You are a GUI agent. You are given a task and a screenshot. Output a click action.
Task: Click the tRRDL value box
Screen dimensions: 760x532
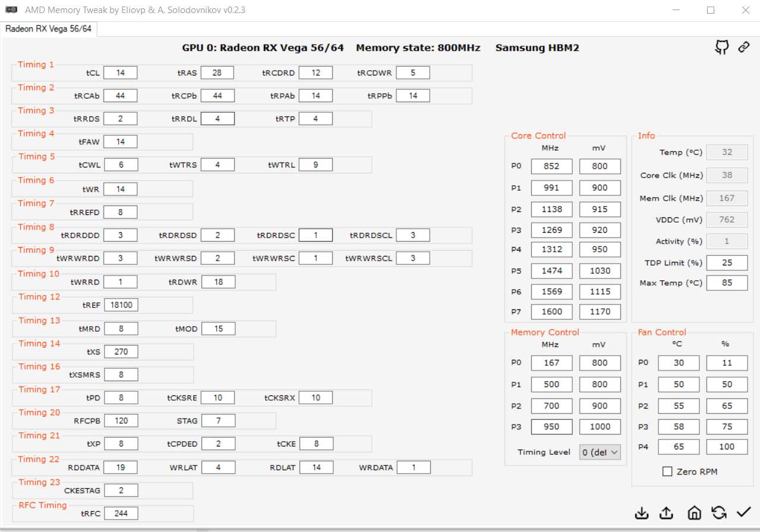(217, 119)
